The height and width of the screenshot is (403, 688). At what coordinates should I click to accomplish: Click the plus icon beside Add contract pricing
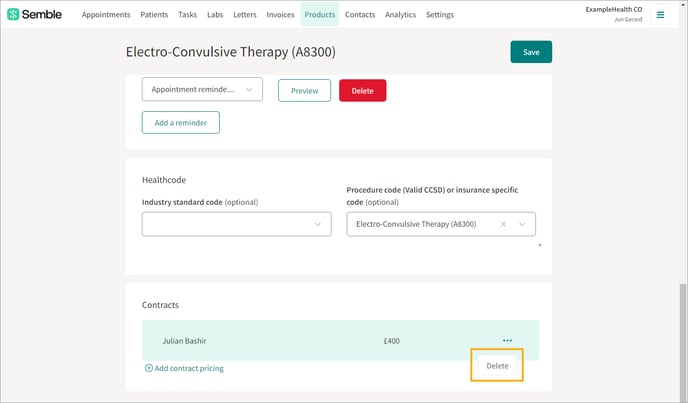(x=149, y=368)
